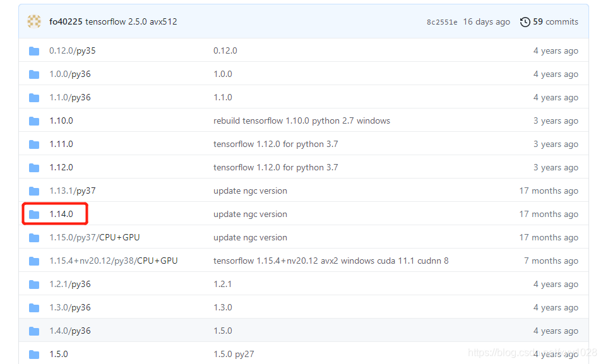Open the 1.2.1/py36 folder
The image size is (603, 364).
coord(70,285)
